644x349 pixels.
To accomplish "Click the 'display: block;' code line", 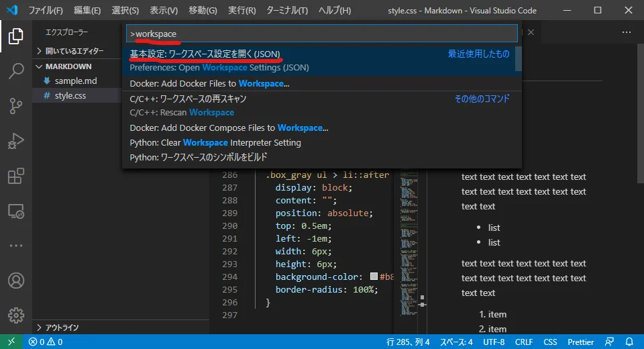I will pyautogui.click(x=314, y=187).
